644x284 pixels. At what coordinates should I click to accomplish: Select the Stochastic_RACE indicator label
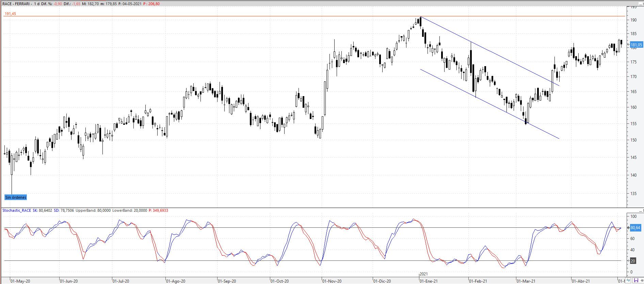[17, 210]
